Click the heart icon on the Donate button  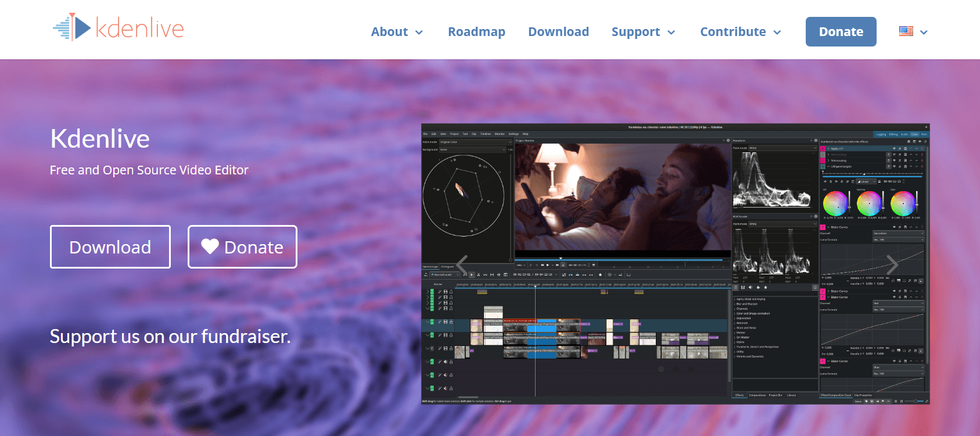pyautogui.click(x=210, y=246)
